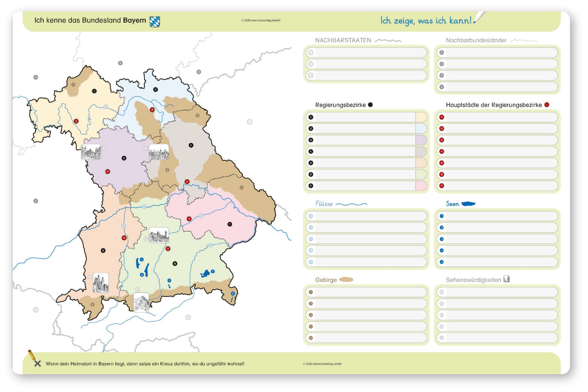Click the Neuschwanstein castle thumbnail on the map
The width and height of the screenshot is (588, 392).
(101, 282)
